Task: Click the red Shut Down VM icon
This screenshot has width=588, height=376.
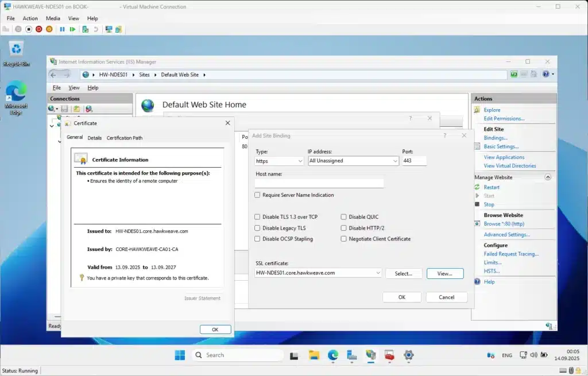Action: [39, 29]
